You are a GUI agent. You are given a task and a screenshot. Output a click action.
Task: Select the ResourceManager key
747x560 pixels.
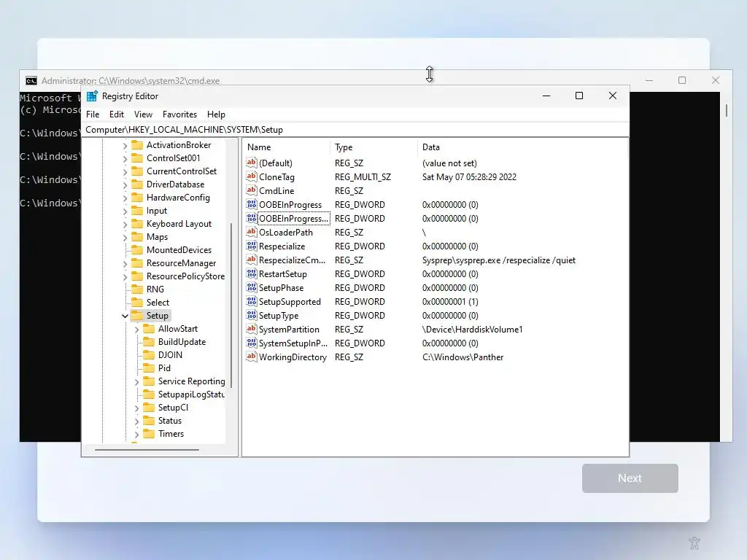pyautogui.click(x=181, y=262)
